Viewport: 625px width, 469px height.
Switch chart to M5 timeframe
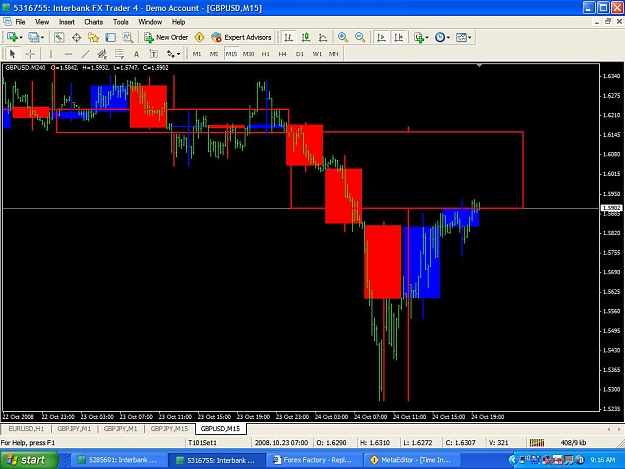coord(214,54)
